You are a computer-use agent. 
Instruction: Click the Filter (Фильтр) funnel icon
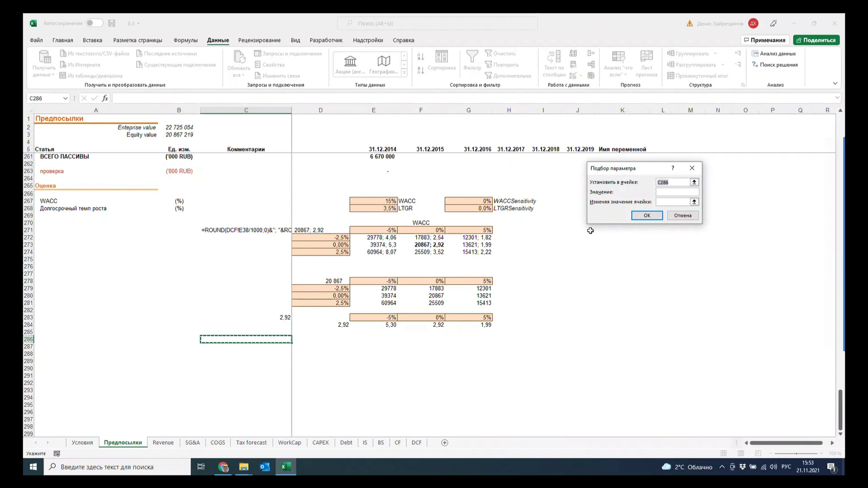click(472, 57)
